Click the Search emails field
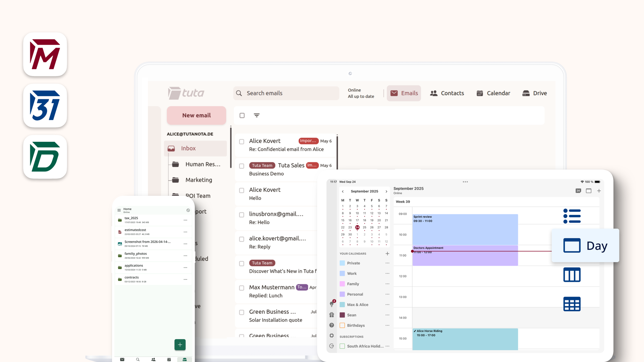 point(286,93)
